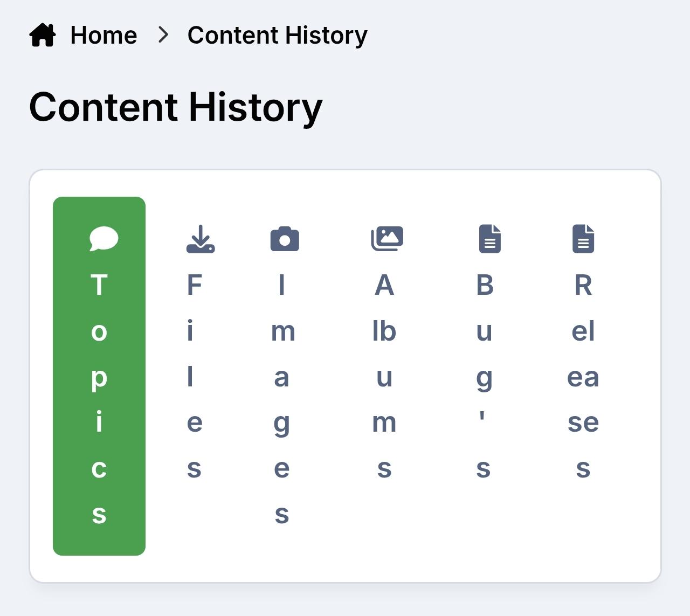
Task: Open the Home breadcrumb link
Action: click(103, 36)
